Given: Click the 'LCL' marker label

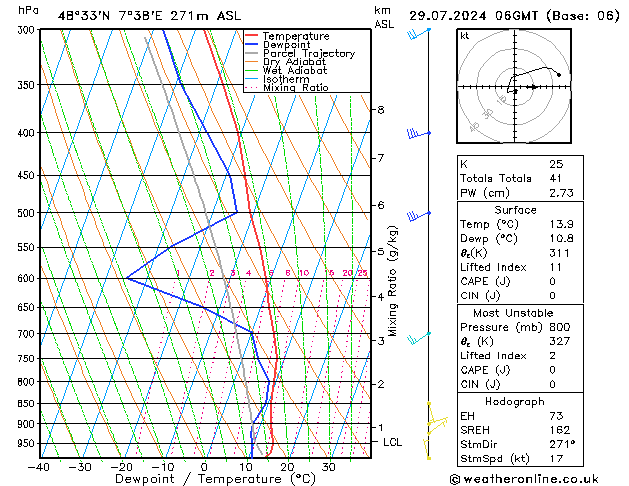Looking at the screenshot, I should (x=392, y=442).
